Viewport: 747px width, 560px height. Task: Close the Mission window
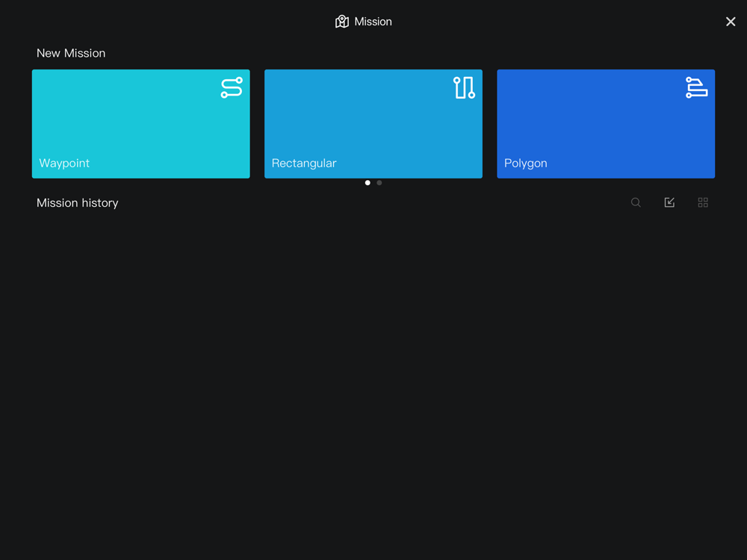click(731, 22)
